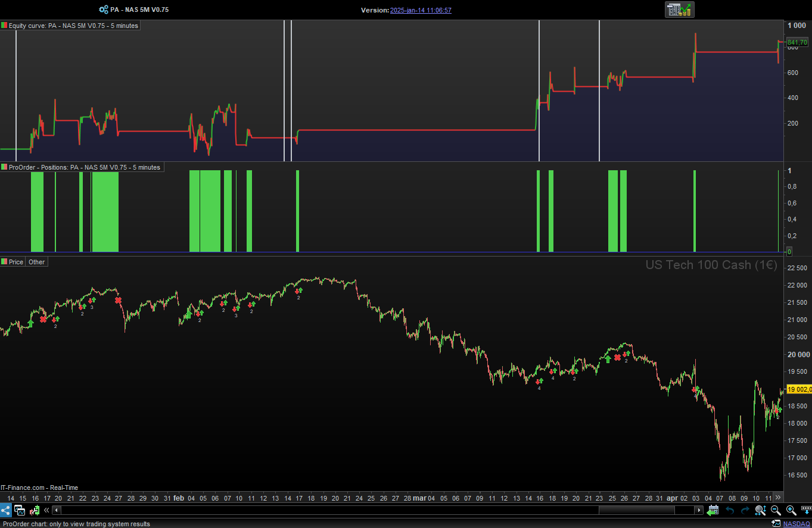Viewport: 812px width, 528px height.
Task: Open the duplicate chart windows icon
Action: 19,510
